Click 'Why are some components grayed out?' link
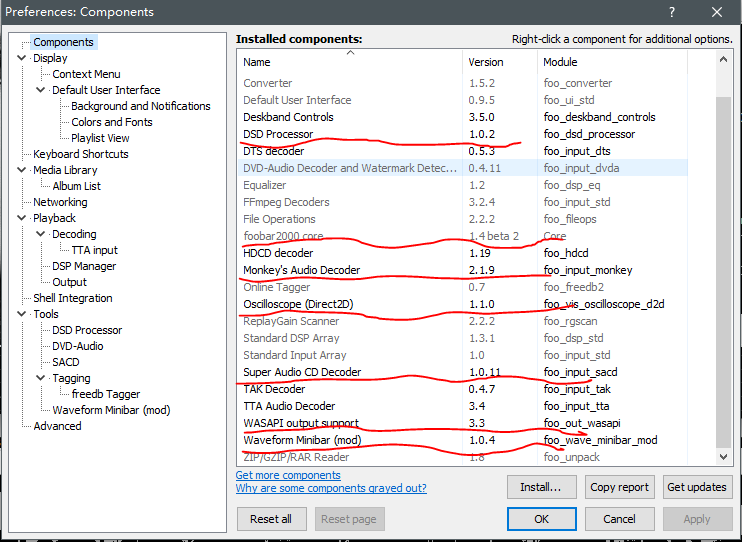Image resolution: width=742 pixels, height=542 pixels. click(x=331, y=488)
